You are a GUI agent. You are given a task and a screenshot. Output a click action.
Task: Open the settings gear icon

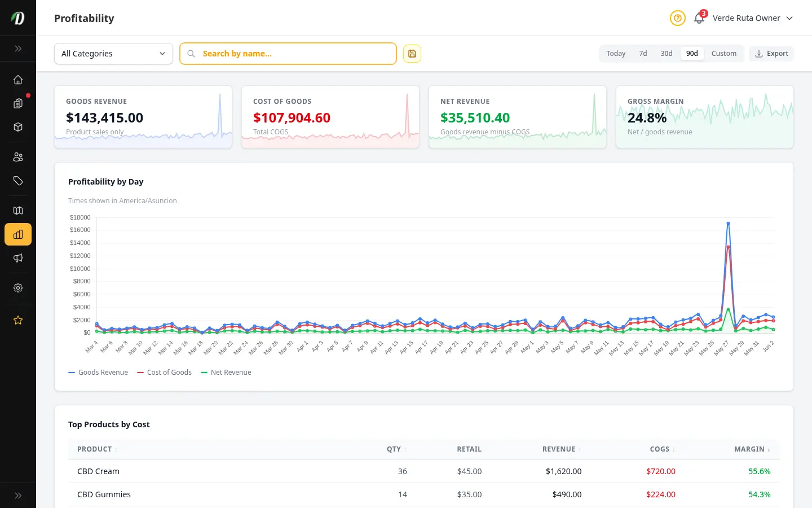click(18, 288)
